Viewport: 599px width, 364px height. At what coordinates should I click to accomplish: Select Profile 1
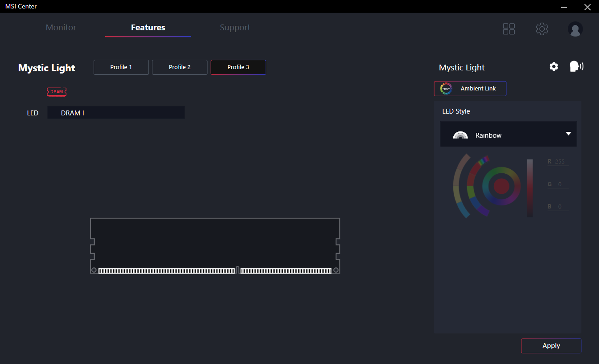pos(121,67)
